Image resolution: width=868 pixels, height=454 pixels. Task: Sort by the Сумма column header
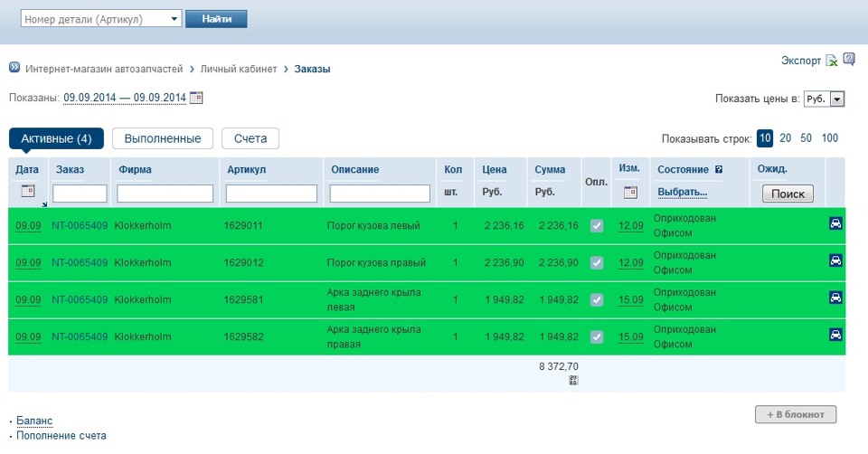550,169
